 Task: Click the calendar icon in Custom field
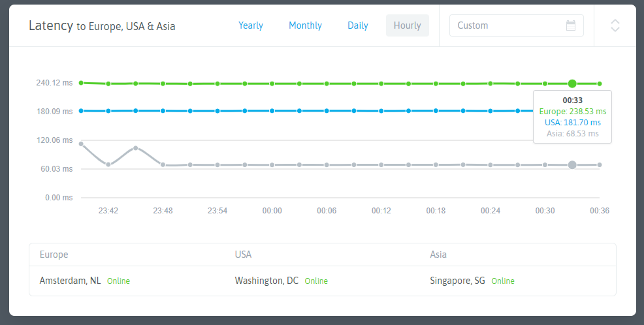pos(571,26)
